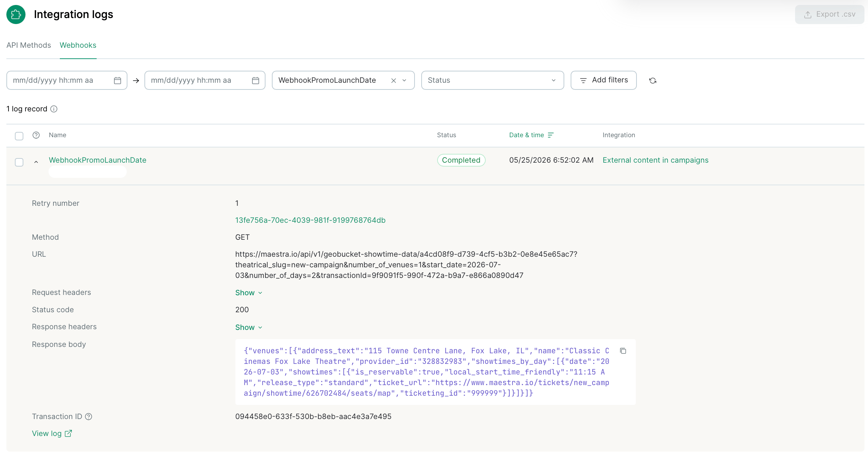Click the end date input field

(205, 80)
